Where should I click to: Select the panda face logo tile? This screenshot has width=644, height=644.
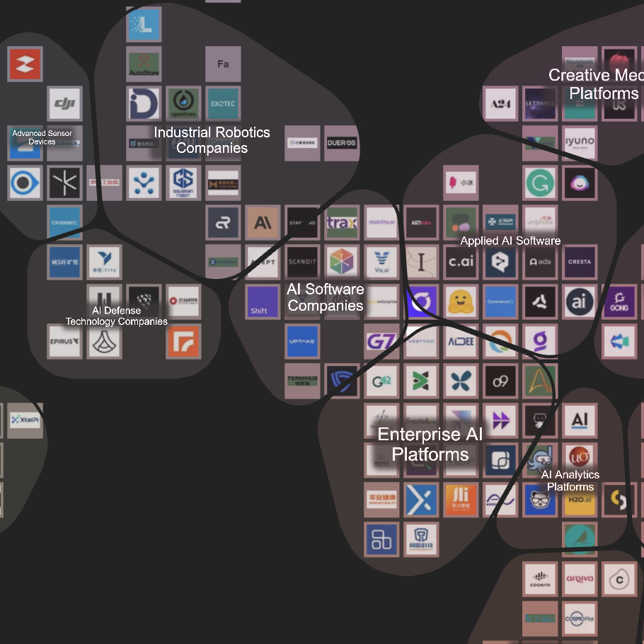coord(540,500)
